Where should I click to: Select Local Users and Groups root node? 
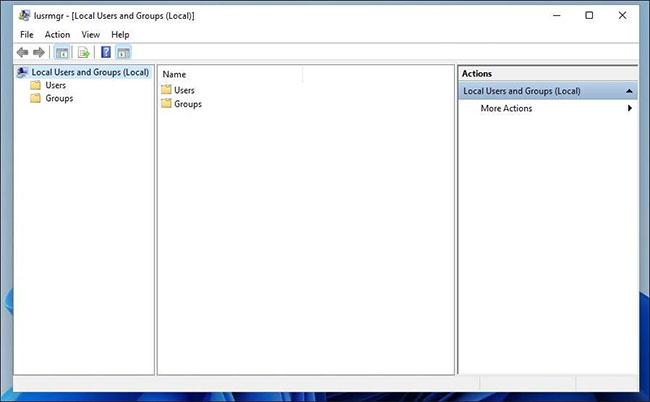tap(89, 72)
